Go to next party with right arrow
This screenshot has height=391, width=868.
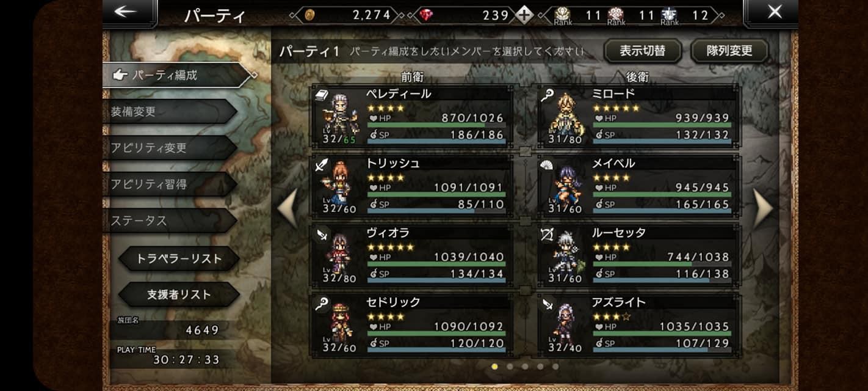click(x=762, y=209)
